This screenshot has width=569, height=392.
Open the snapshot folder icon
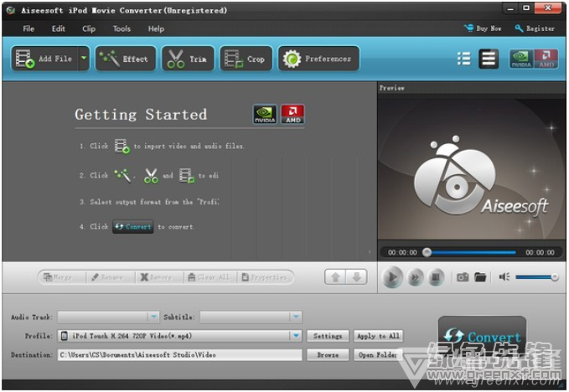[x=480, y=277]
